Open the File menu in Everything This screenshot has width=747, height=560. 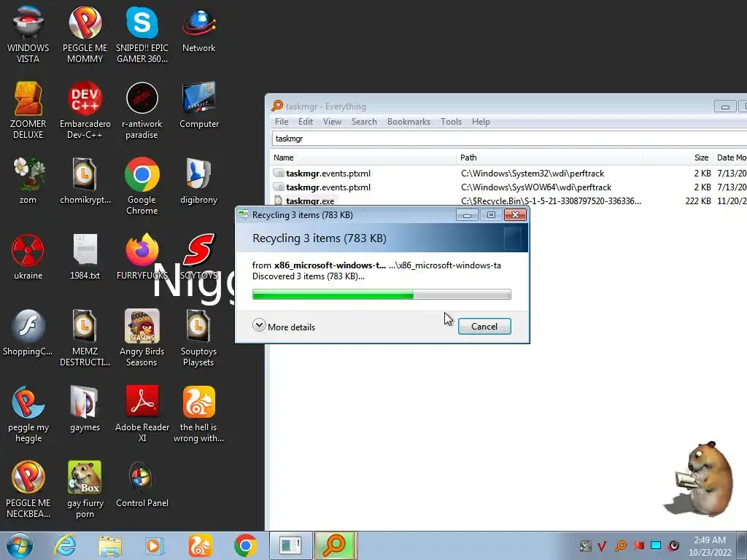[x=282, y=122]
